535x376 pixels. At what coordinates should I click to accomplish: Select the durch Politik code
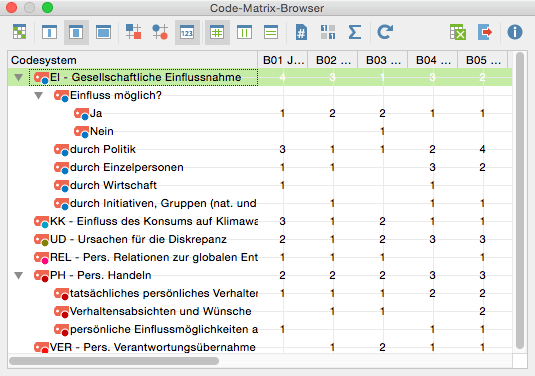[103, 149]
